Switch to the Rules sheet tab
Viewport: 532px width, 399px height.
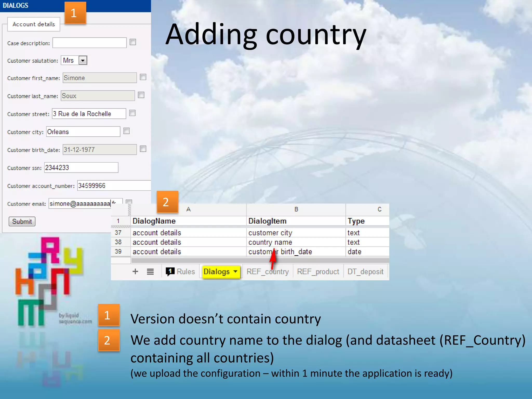[181, 271]
